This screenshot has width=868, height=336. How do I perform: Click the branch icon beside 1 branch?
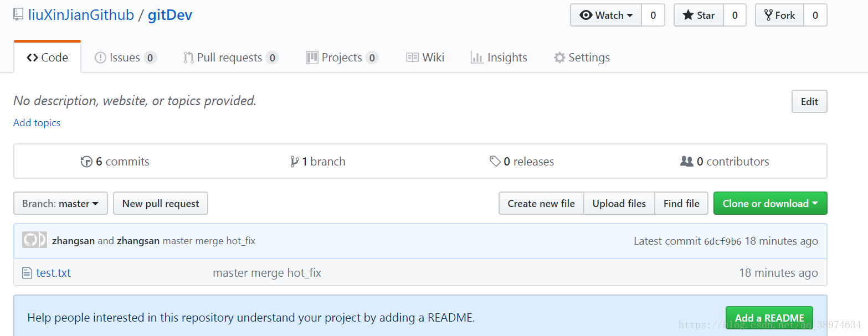tap(295, 162)
